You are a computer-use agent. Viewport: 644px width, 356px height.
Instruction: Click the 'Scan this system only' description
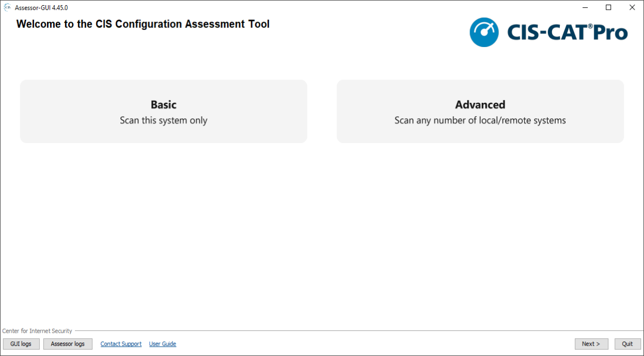[x=163, y=120]
